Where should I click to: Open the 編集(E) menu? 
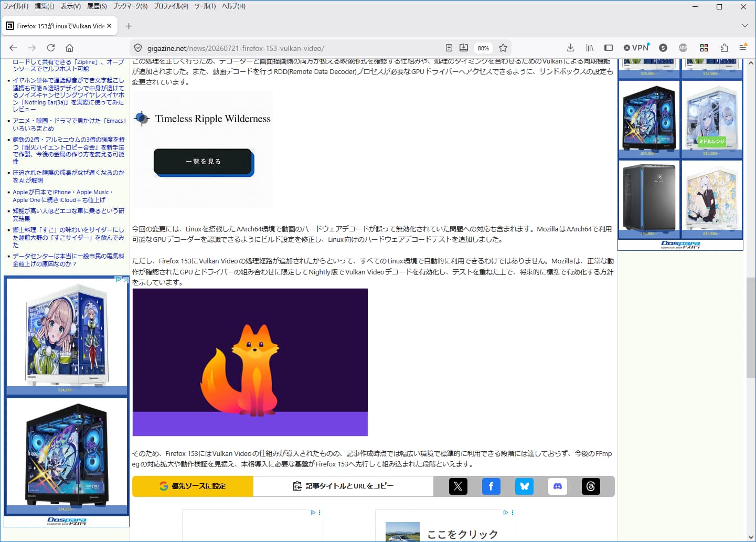(44, 6)
